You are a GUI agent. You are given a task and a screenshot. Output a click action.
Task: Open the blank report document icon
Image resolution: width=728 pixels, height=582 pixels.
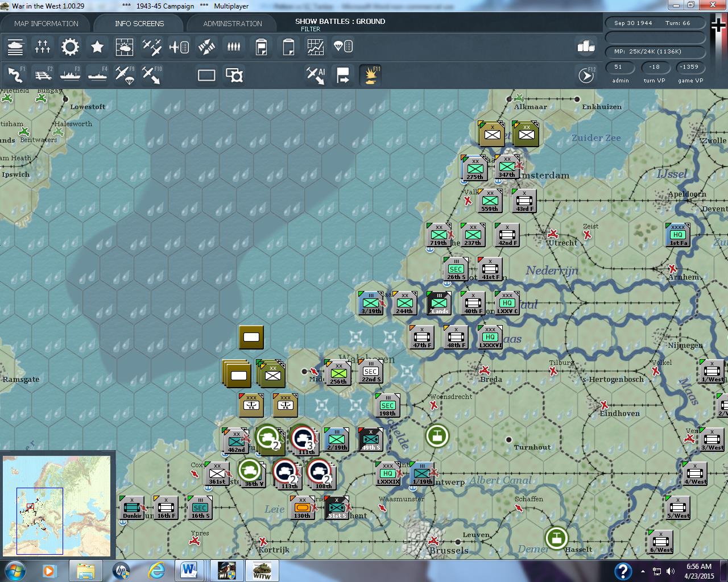coord(288,47)
